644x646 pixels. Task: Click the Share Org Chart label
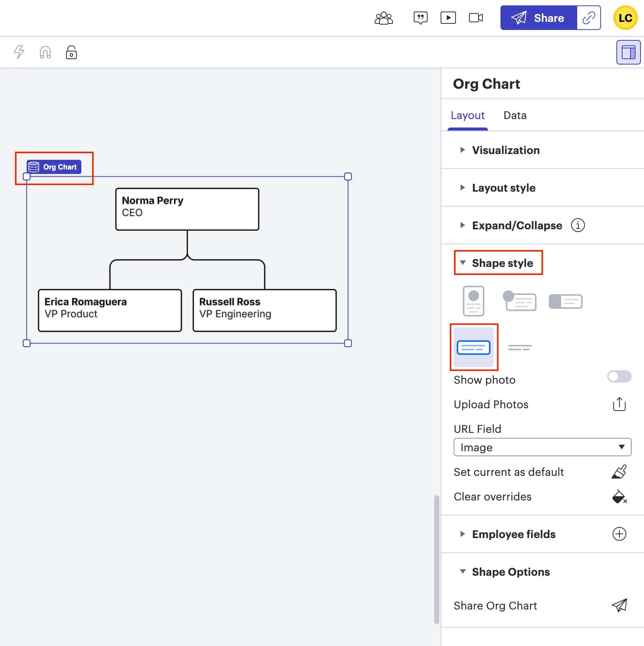click(495, 606)
